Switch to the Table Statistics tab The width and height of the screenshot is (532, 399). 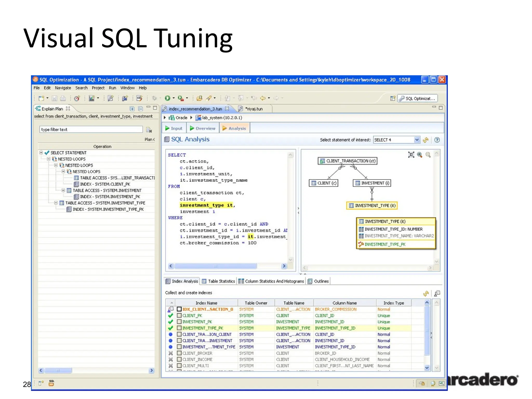pyautogui.click(x=218, y=281)
